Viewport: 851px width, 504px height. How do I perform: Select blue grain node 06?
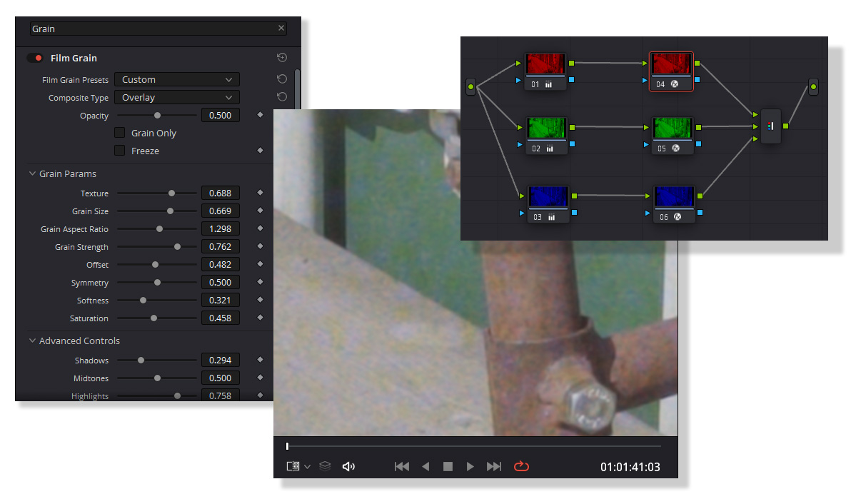(x=674, y=204)
